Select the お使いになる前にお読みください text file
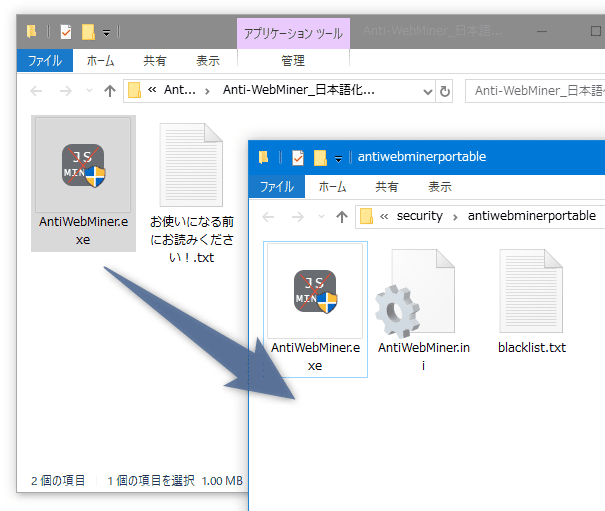605x511 pixels. [x=192, y=193]
